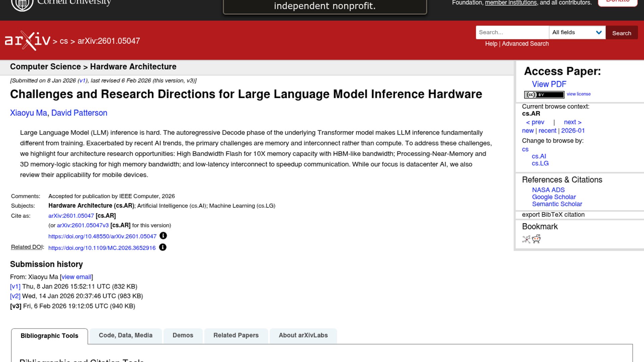This screenshot has height=362, width=644.
Task: Open Google Scholar citations link
Action: 553,197
